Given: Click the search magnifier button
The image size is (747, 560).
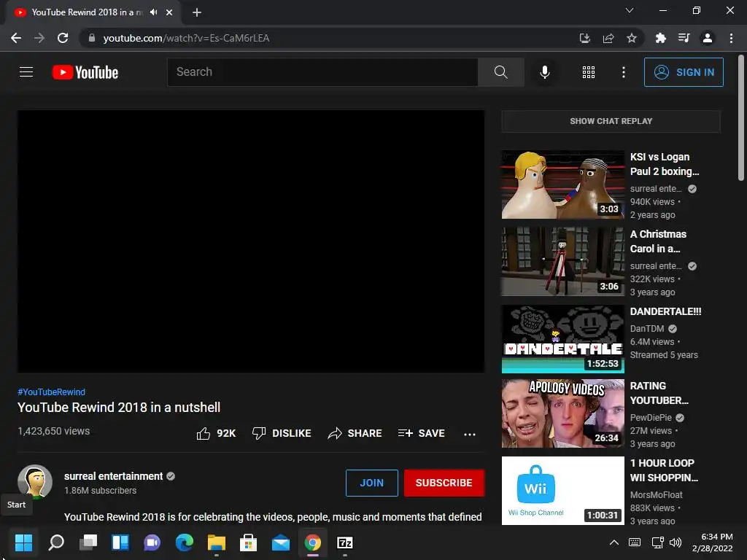Looking at the screenshot, I should point(500,72).
